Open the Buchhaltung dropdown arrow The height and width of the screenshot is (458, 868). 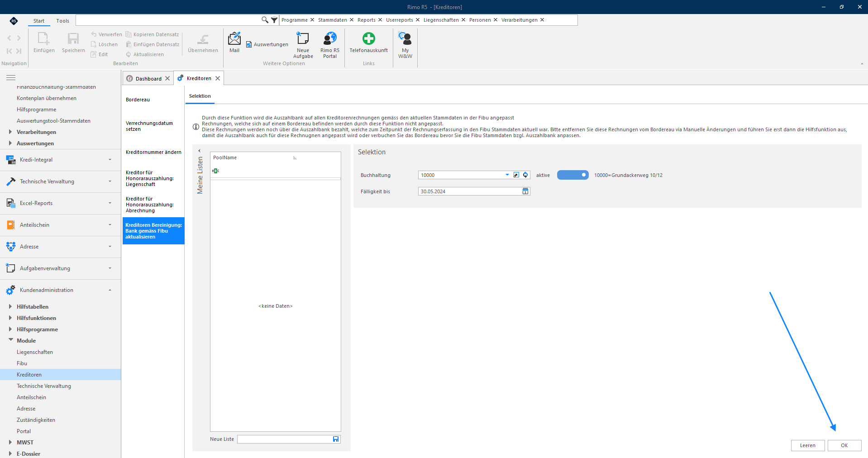507,175
